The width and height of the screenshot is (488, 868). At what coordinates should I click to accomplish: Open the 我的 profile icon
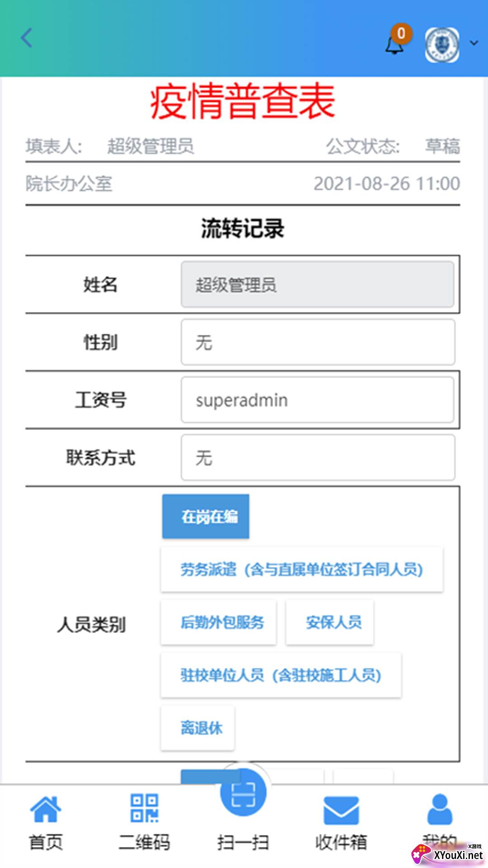tap(440, 809)
